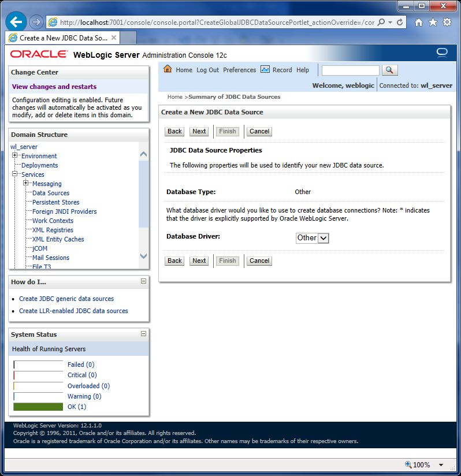The height and width of the screenshot is (476, 461).
Task: Open the zoom level magnifier in status bar
Action: (x=408, y=464)
